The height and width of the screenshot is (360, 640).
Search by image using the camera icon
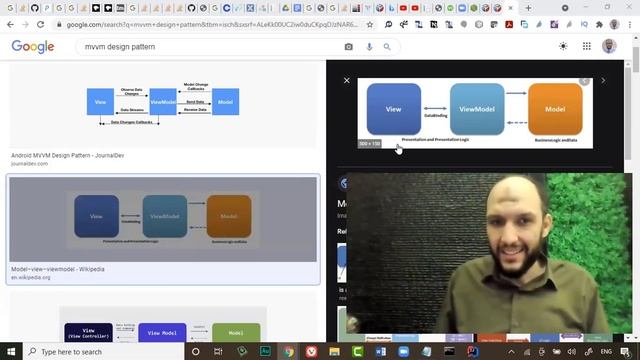tap(349, 47)
